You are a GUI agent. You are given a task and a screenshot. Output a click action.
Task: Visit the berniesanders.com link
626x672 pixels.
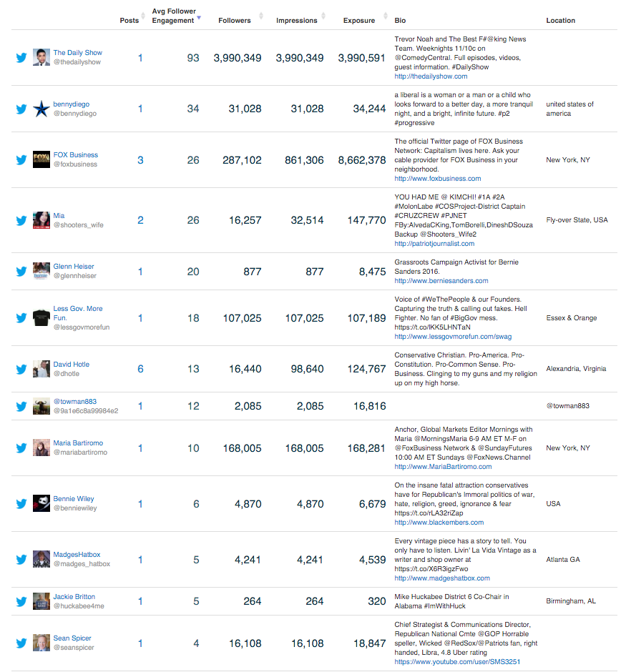coord(441,281)
